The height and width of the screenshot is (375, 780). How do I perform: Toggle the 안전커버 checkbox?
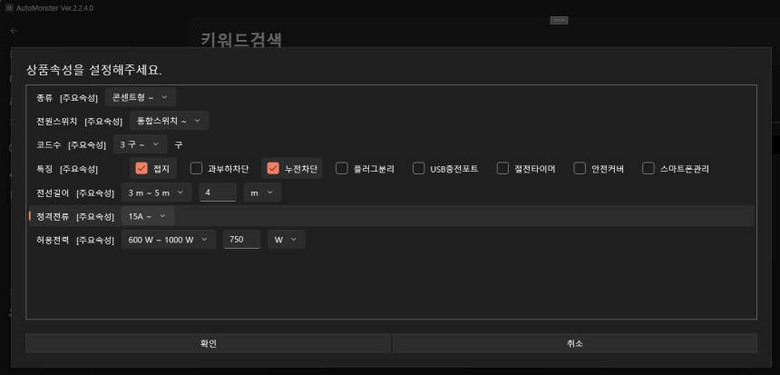click(x=580, y=169)
